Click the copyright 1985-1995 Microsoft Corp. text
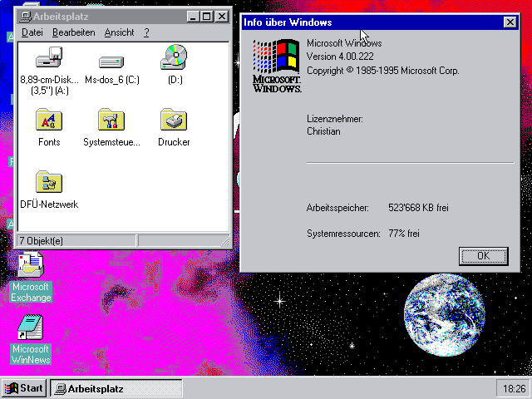532x399 pixels. click(383, 71)
